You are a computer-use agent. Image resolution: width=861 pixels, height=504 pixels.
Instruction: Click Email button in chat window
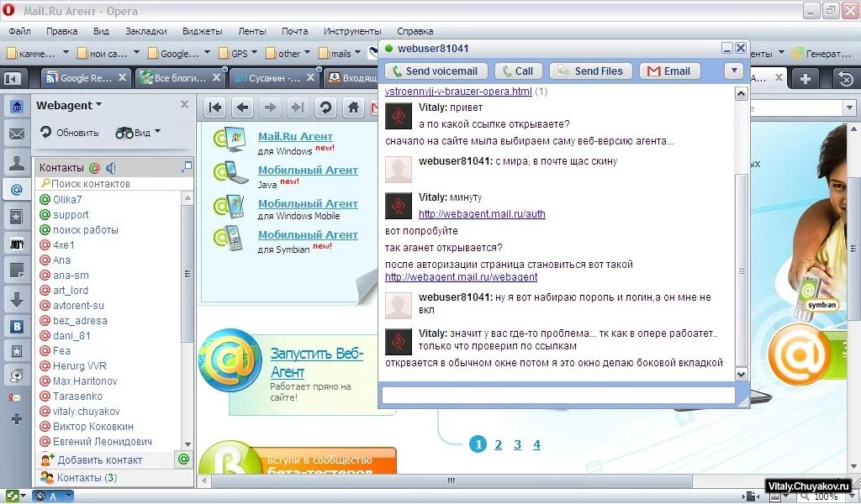[x=669, y=71]
